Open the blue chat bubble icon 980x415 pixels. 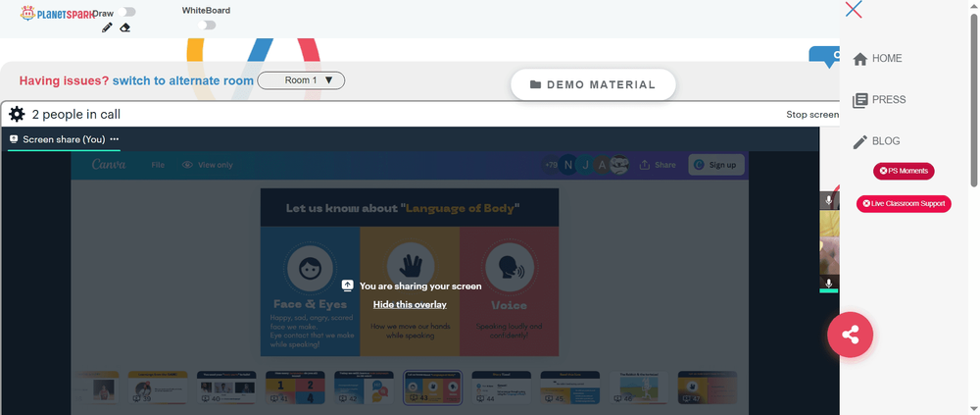coord(825,57)
